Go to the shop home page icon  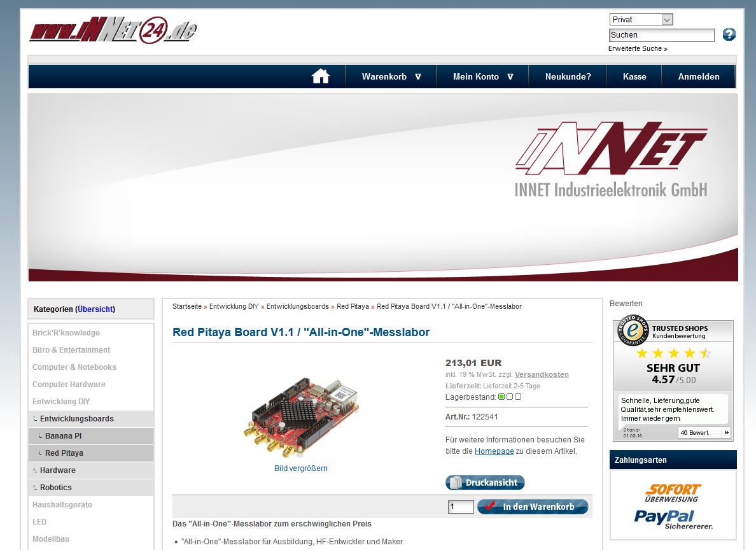321,76
